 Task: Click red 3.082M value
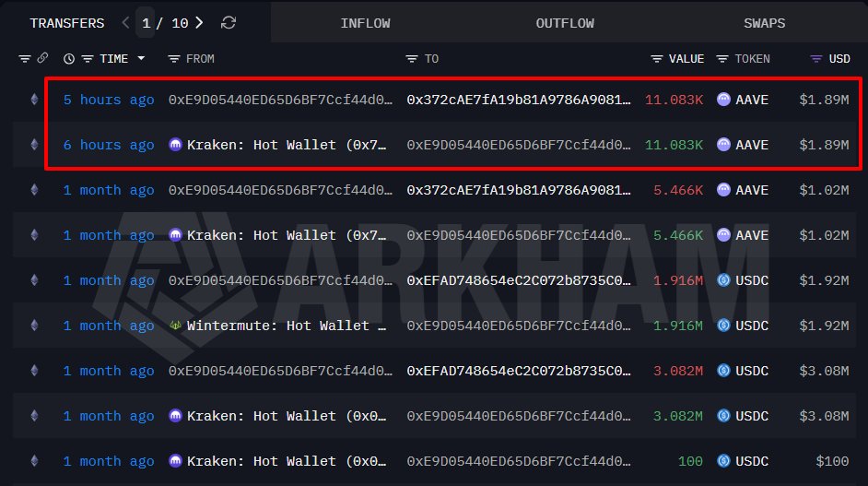678,371
